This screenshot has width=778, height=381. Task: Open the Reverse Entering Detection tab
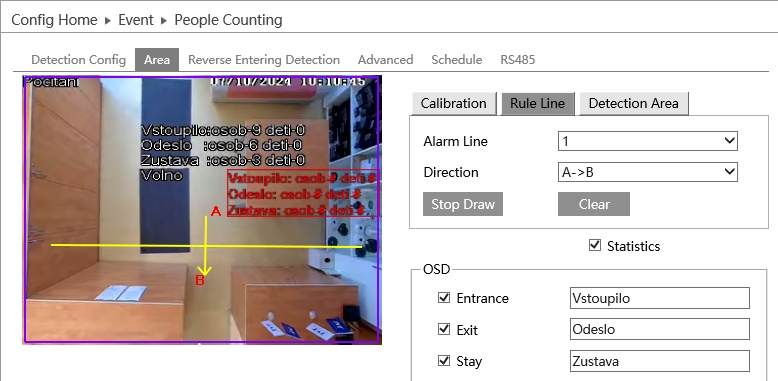click(x=264, y=60)
